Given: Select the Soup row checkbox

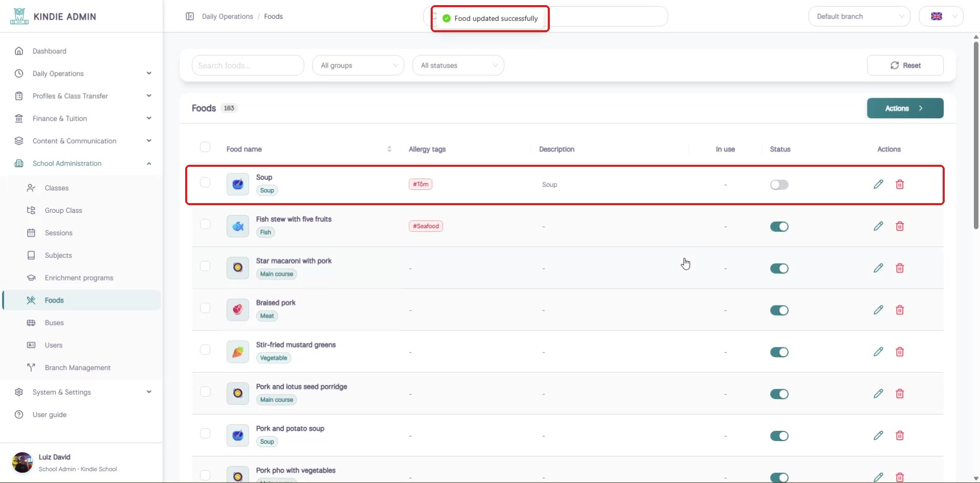Looking at the screenshot, I should [x=205, y=182].
